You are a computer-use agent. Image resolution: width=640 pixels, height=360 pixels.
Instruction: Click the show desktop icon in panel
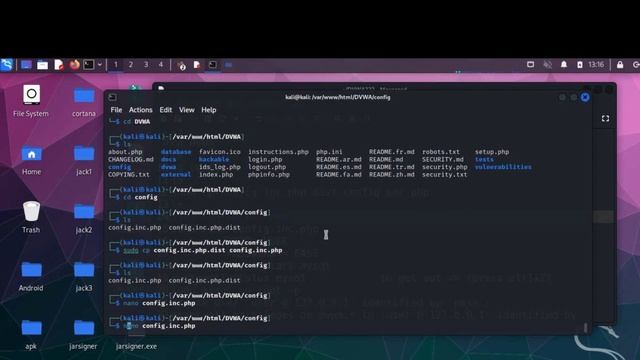[26, 65]
